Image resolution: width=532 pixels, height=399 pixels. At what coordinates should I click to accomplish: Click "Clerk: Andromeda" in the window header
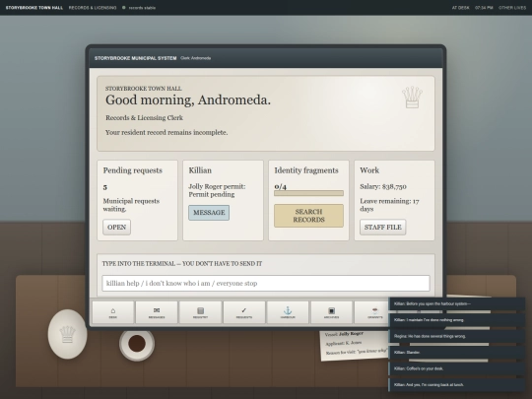(196, 58)
